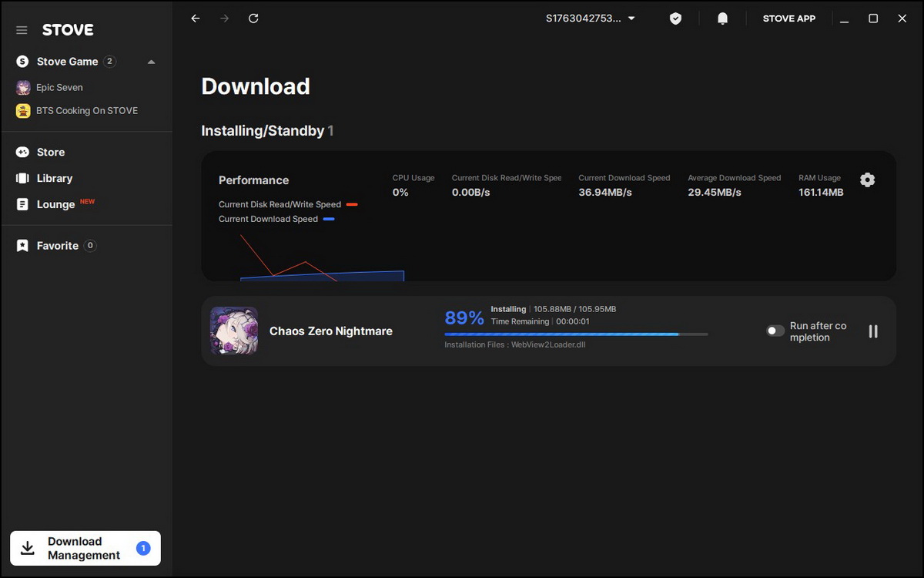Click the refresh page icon
Screen dimensions: 924x578
(x=253, y=18)
